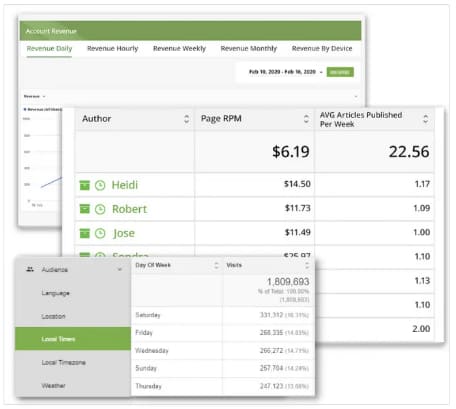Open the Revenue Monthly tab
The height and width of the screenshot is (409, 456).
pos(249,49)
